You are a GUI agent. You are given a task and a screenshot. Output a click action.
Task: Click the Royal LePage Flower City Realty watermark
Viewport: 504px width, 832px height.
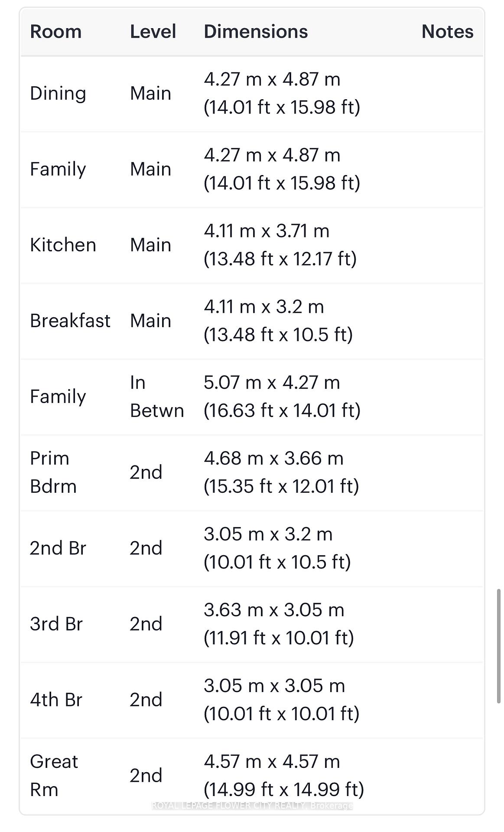point(252,806)
